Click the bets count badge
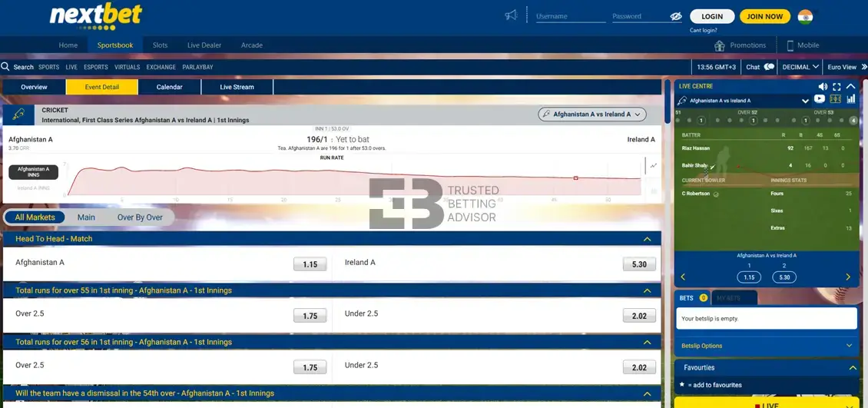Screen dimensions: 868x408 pyautogui.click(x=703, y=298)
